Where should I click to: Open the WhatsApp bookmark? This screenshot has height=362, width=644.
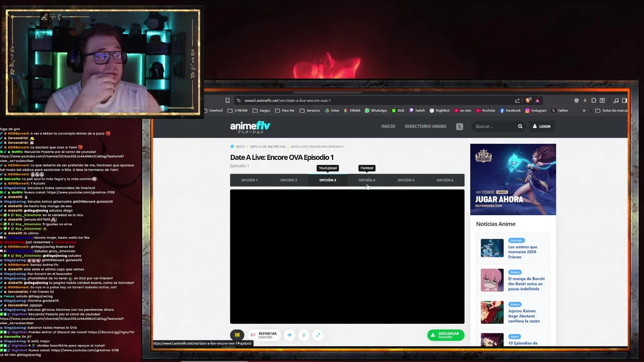pyautogui.click(x=376, y=111)
